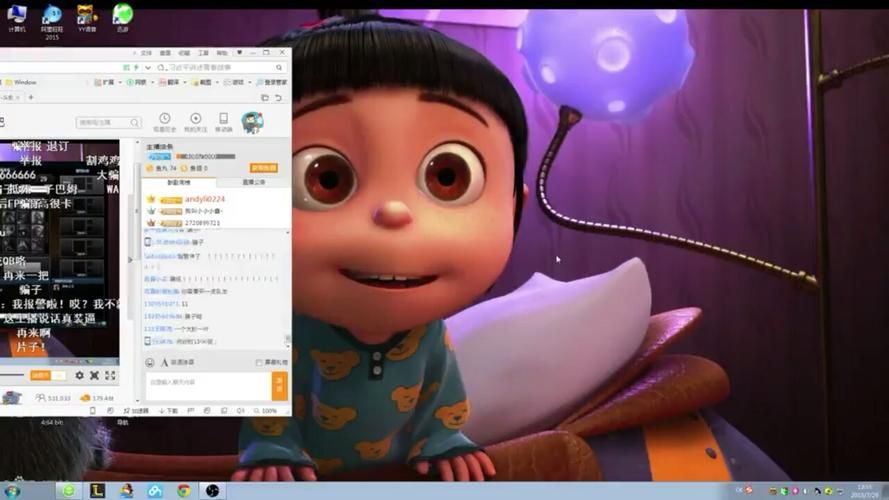Expand the 翻译 translate dropdown arrow
Screen dimensions: 889x500
pyautogui.click(x=185, y=83)
